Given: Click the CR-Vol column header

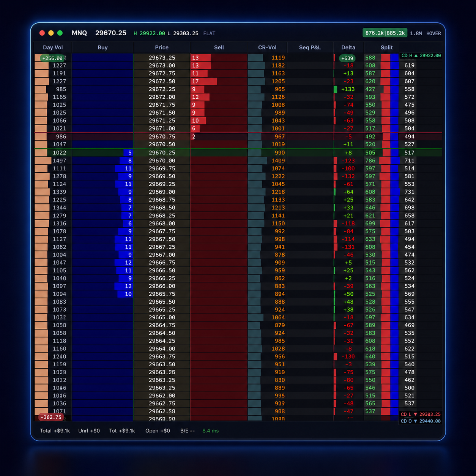Looking at the screenshot, I should (267, 47).
